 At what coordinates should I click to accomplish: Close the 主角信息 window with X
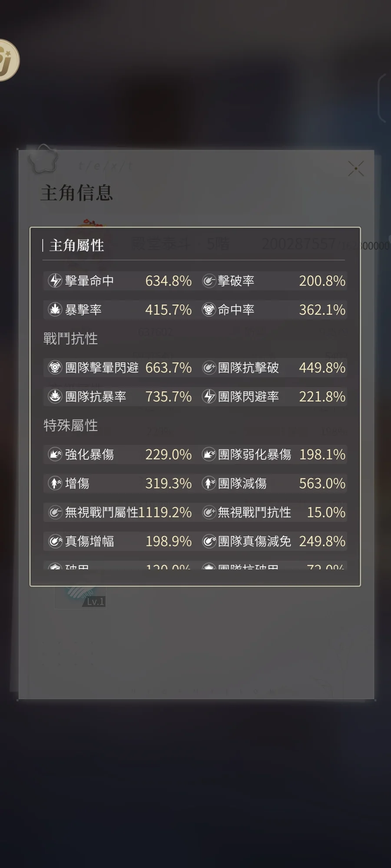coord(356,168)
